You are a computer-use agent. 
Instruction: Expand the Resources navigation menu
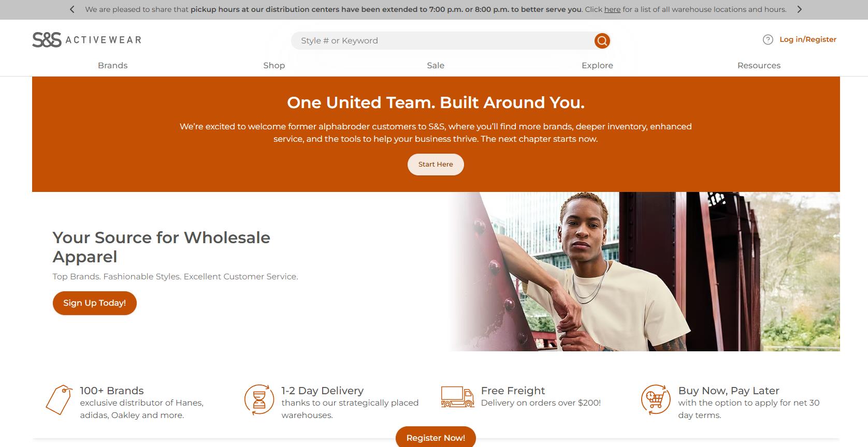point(759,65)
